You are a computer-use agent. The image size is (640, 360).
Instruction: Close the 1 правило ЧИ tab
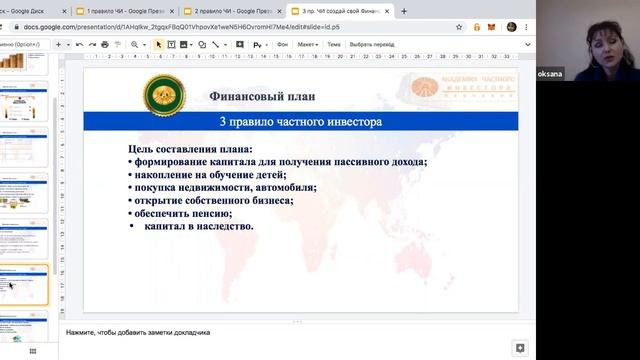point(172,11)
